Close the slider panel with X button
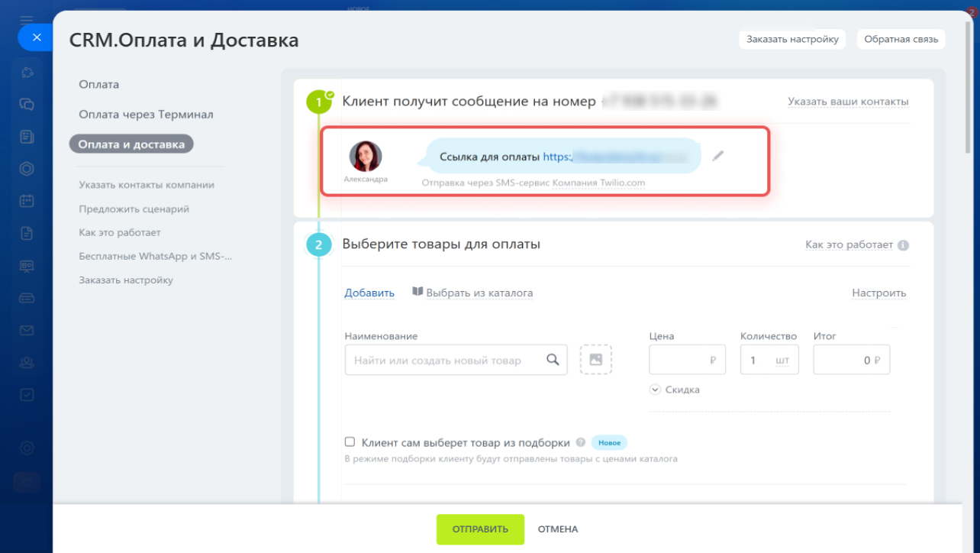The image size is (980, 553). click(x=37, y=37)
